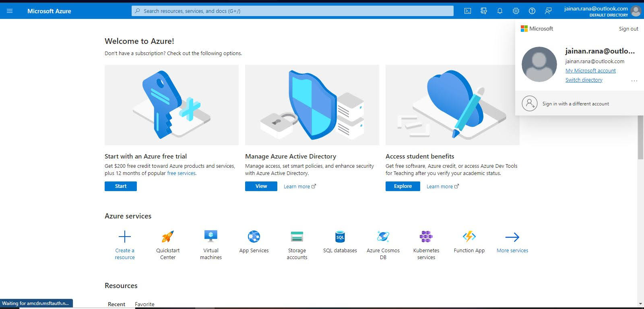Open My Microsoft account link
Screen dimensions: 644x309
590,70
